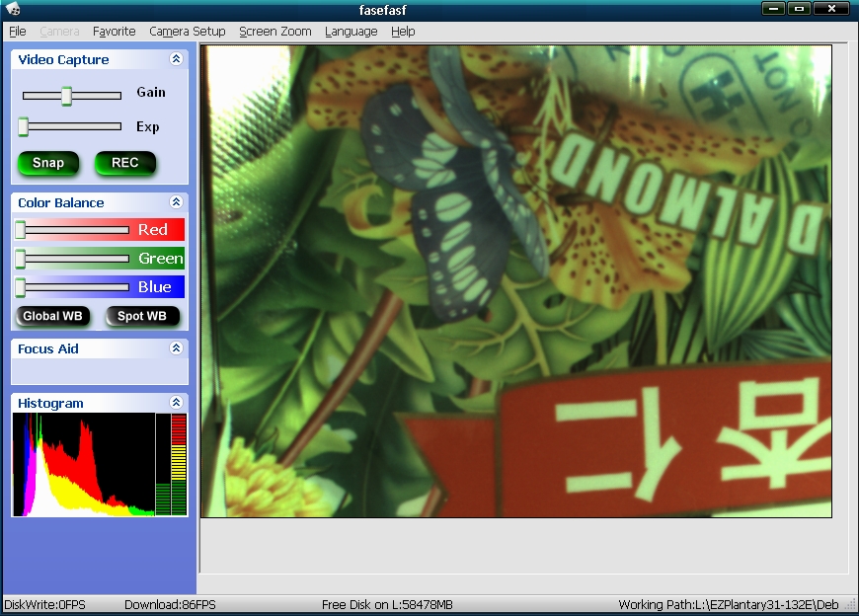Click the Gain label
The image size is (859, 616).
[x=151, y=92]
